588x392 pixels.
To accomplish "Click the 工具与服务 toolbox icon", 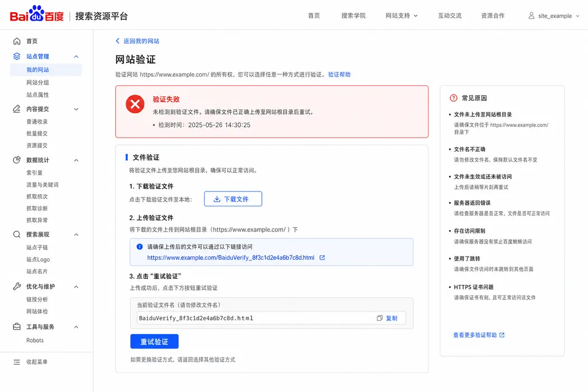I will tap(17, 326).
